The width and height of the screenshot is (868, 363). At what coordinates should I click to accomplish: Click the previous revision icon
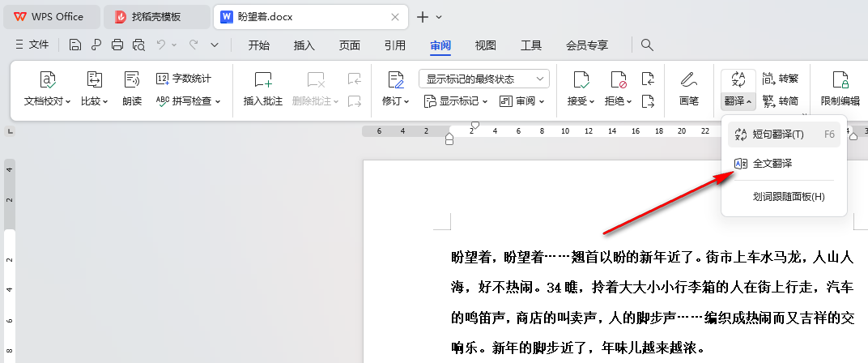tap(648, 79)
